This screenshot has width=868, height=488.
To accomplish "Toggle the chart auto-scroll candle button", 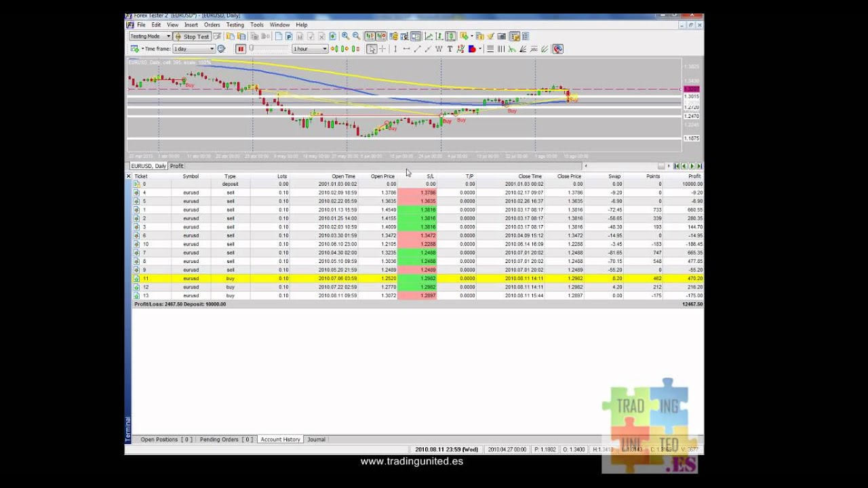I will [381, 36].
